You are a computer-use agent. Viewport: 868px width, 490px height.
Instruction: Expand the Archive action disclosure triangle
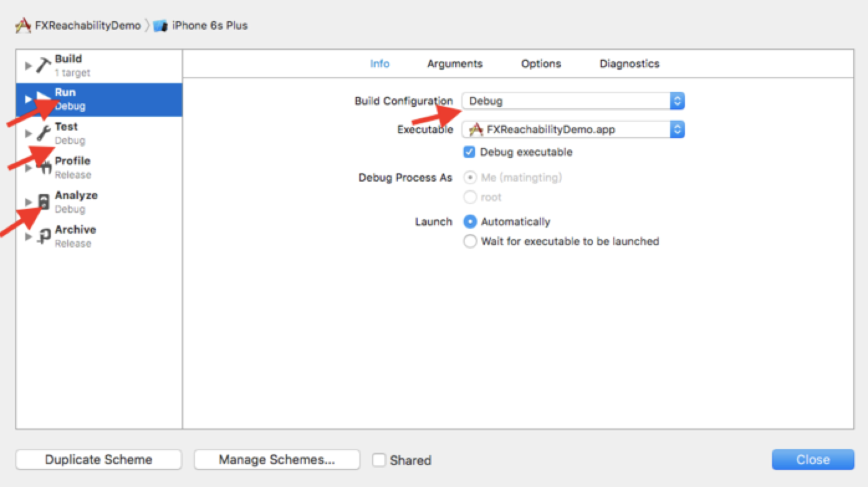pos(28,236)
